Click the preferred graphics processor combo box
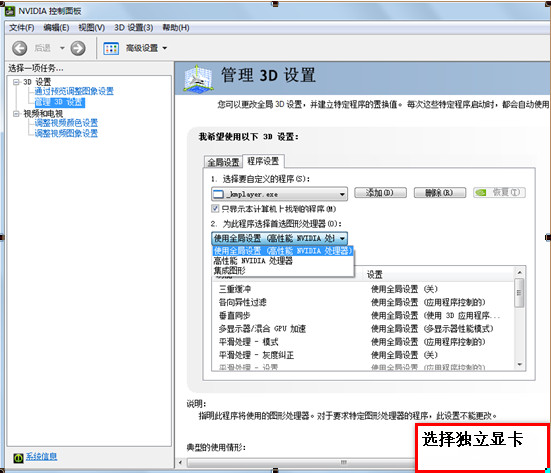Image resolution: width=551 pixels, height=473 pixels. pos(279,238)
